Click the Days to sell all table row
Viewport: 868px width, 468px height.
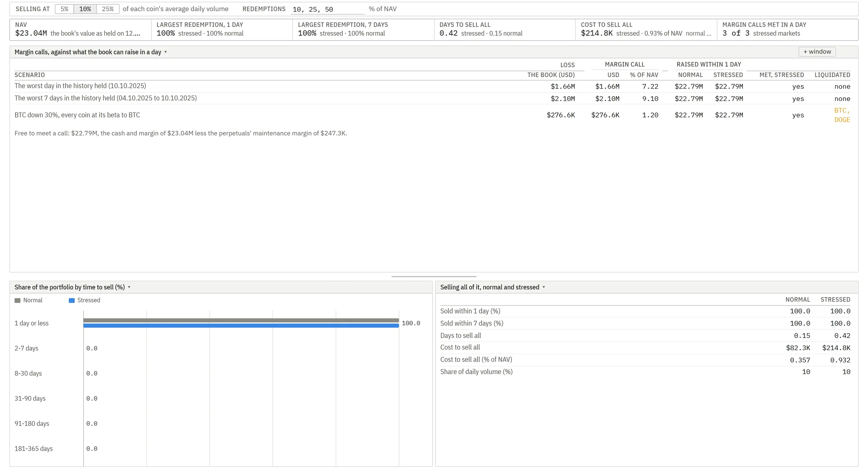click(x=645, y=336)
